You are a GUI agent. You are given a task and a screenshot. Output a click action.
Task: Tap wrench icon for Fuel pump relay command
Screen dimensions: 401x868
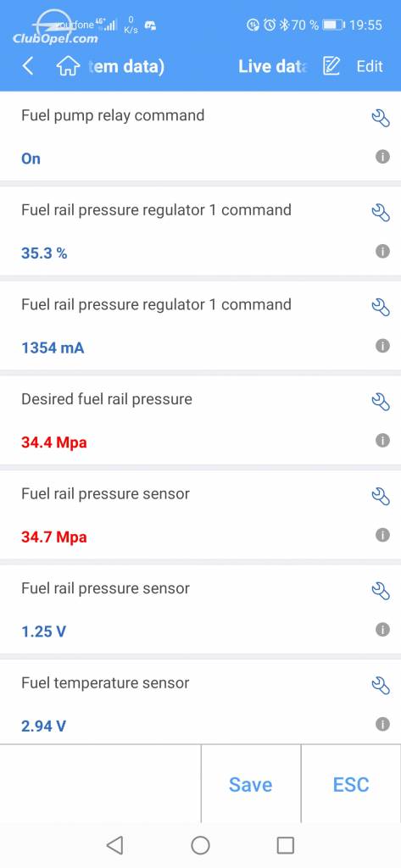(381, 118)
